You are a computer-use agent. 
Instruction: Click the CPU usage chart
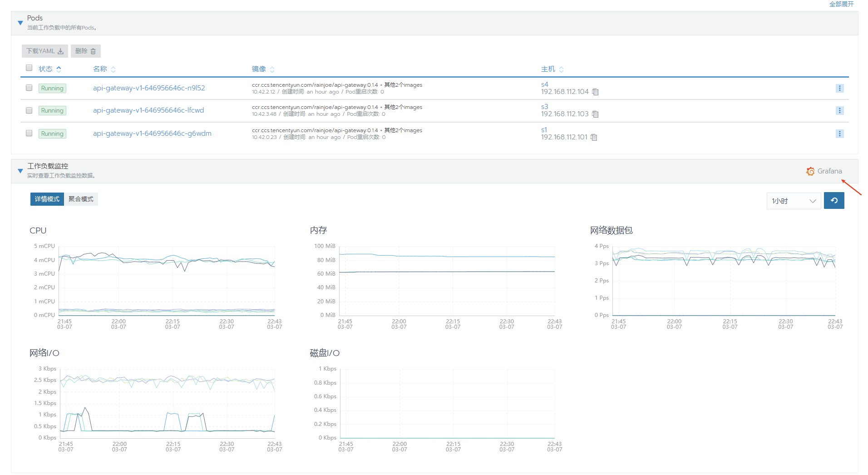pos(167,281)
